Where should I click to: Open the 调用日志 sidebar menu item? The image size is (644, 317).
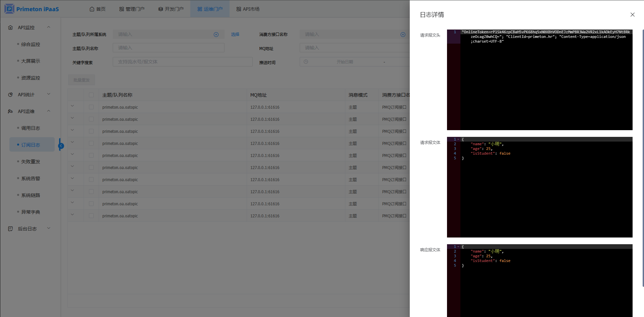[x=31, y=128]
